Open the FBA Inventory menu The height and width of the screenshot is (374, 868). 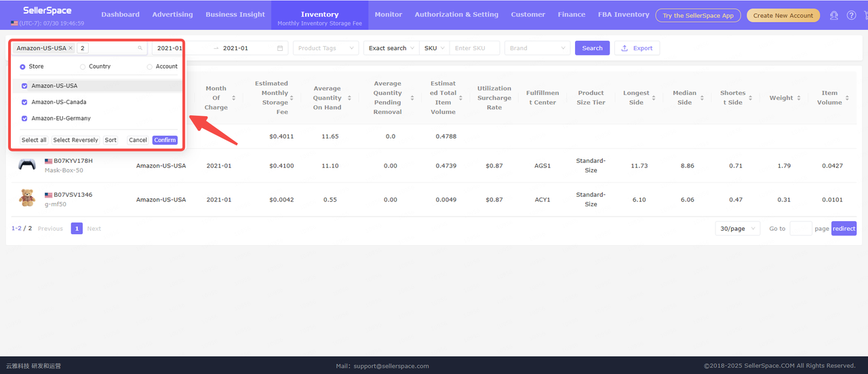[x=623, y=14]
